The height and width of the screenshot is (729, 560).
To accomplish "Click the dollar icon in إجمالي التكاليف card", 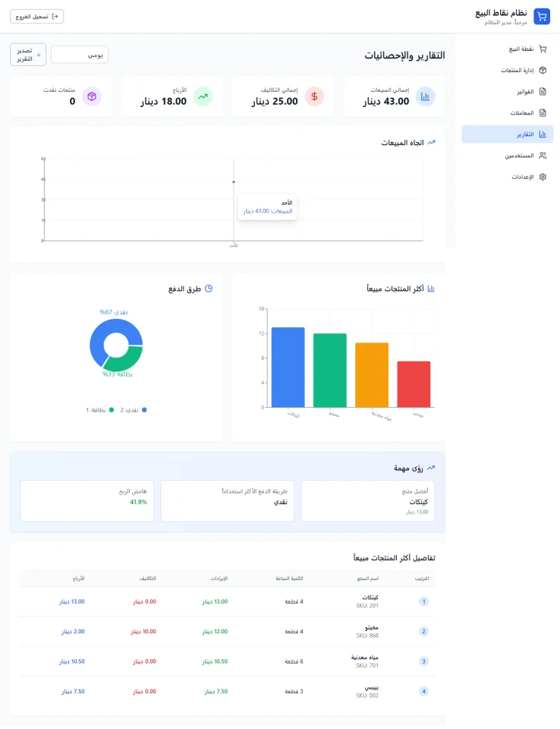I will click(x=314, y=96).
